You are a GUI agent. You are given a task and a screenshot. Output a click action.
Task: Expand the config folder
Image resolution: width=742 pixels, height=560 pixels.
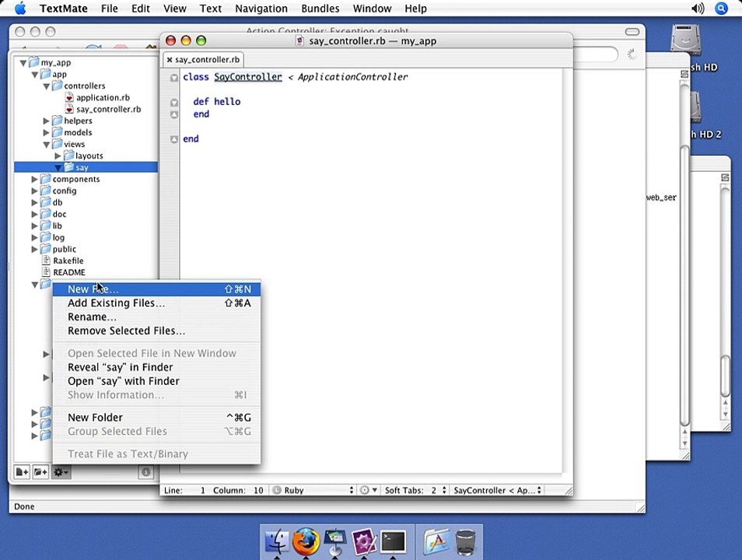[x=34, y=191]
